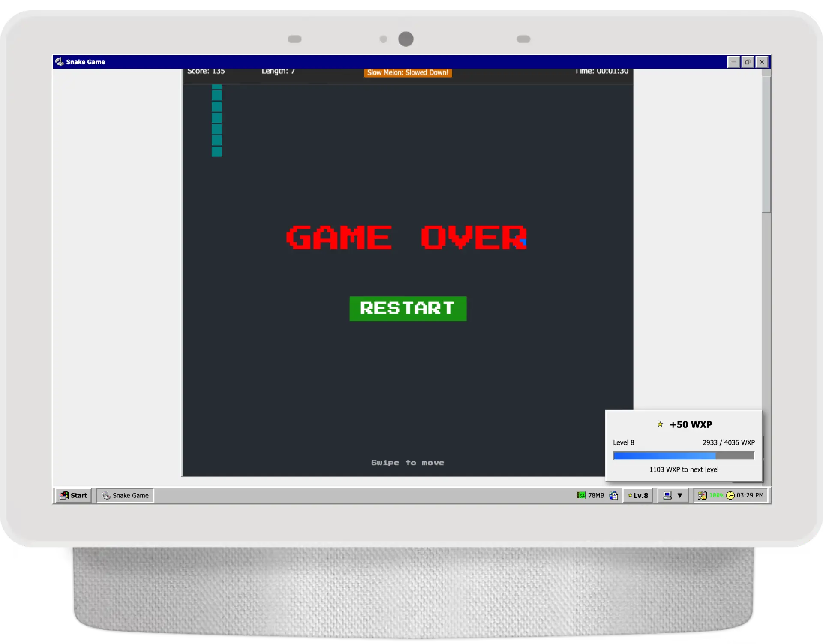Open the Start menu
Viewport: 823px width, 644px height.
pos(73,495)
